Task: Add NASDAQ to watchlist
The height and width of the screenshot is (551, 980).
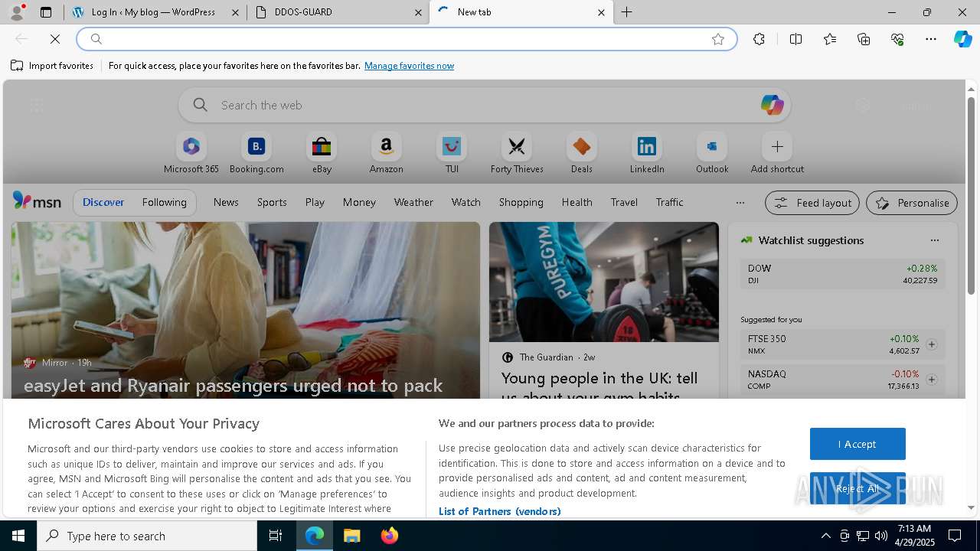Action: click(932, 380)
